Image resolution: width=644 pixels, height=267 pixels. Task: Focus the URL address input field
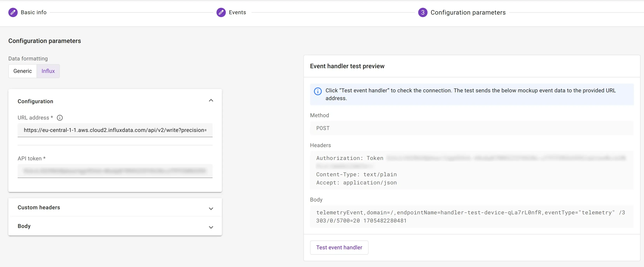point(115,130)
